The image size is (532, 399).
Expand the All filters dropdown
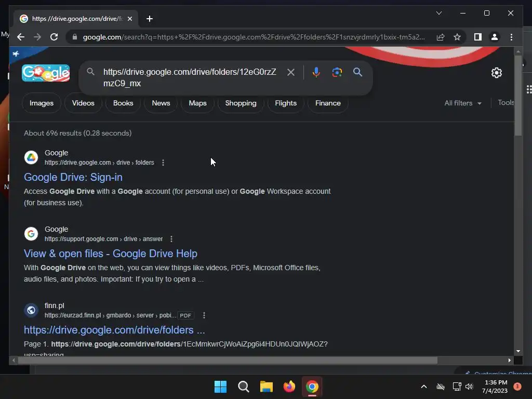463,103
